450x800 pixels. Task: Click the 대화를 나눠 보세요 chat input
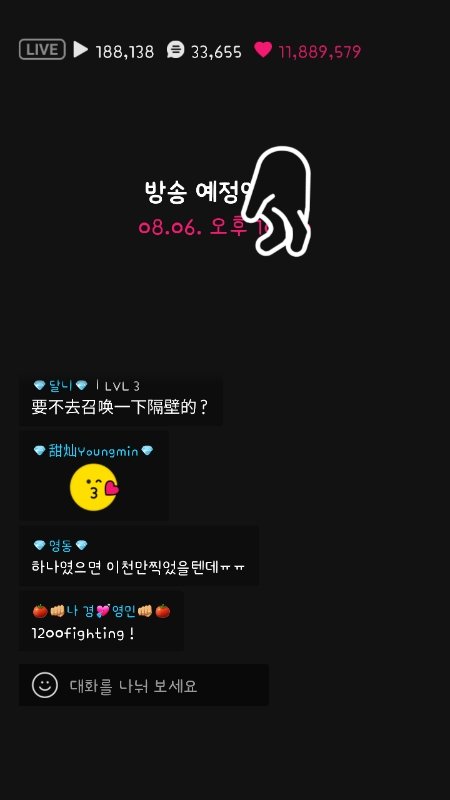[144, 685]
